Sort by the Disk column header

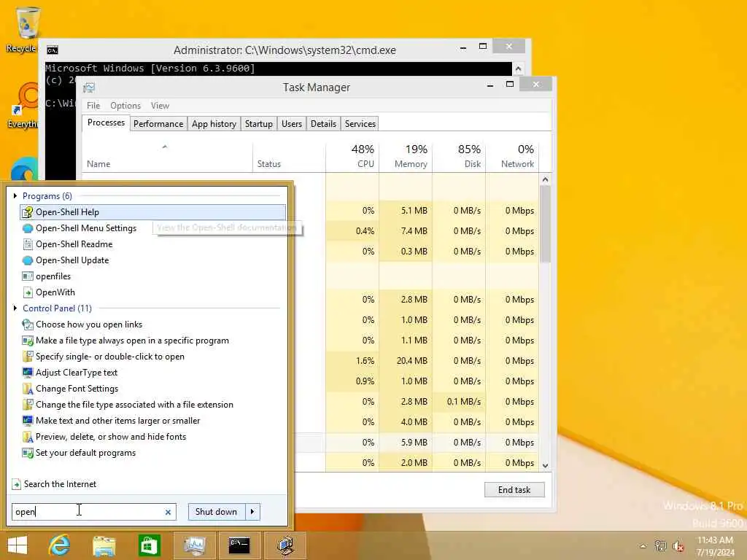(x=460, y=157)
